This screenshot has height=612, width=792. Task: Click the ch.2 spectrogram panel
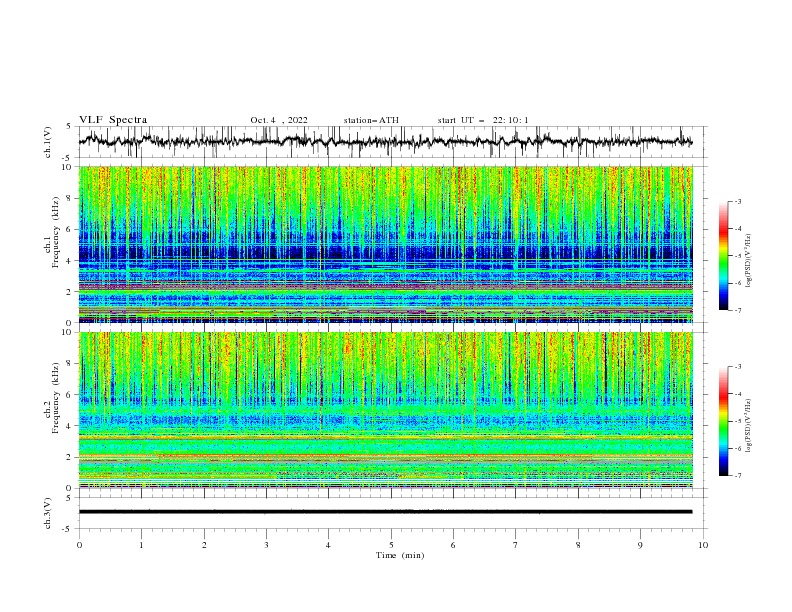(x=385, y=410)
